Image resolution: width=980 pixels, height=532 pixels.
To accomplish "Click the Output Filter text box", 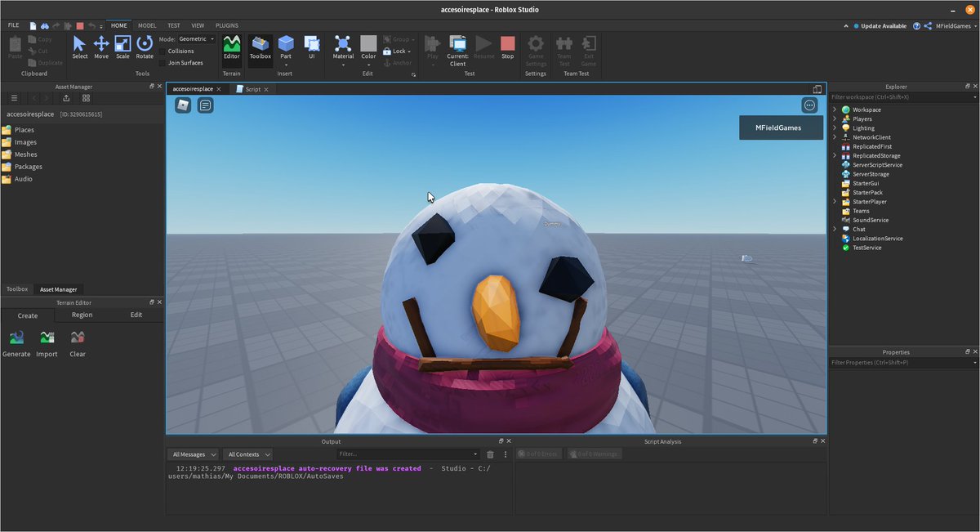I will [408, 454].
